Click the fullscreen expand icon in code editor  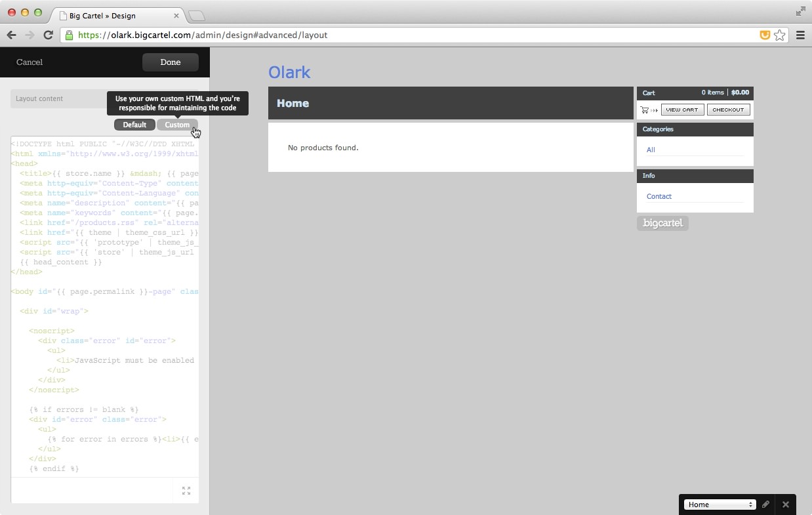(186, 491)
